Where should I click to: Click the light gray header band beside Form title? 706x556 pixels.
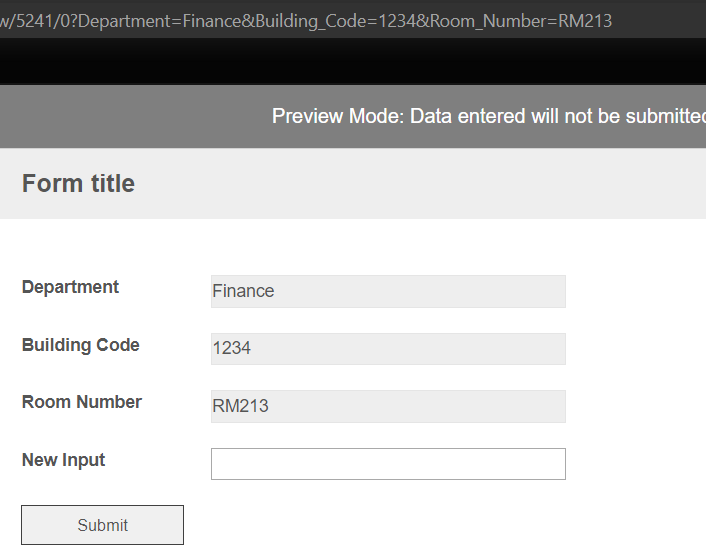coord(419,183)
